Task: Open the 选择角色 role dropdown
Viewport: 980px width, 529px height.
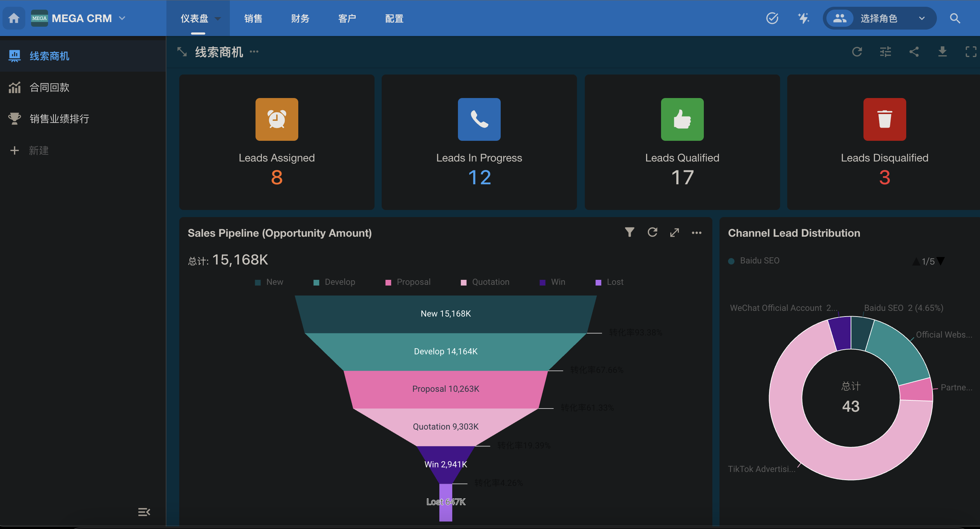Action: point(879,18)
